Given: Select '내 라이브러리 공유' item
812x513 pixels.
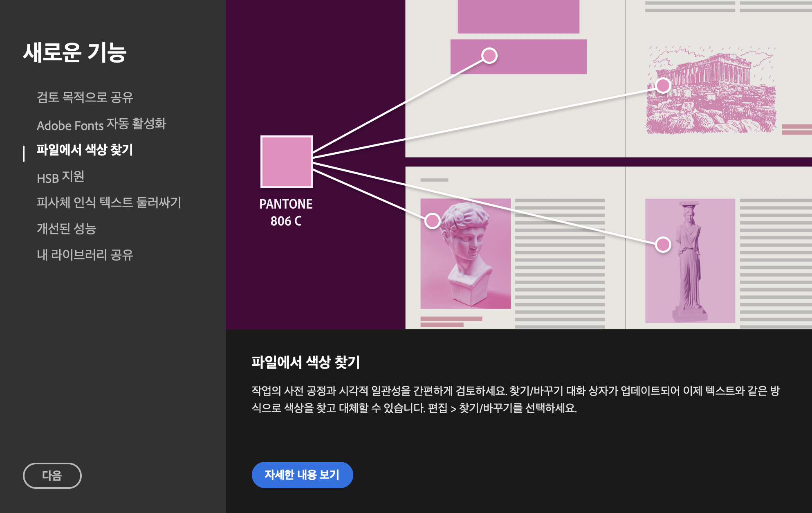Looking at the screenshot, I should [85, 255].
